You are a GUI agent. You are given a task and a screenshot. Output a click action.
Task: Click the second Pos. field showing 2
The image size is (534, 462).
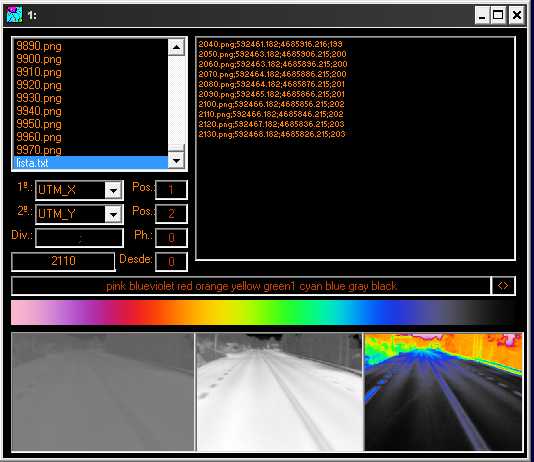171,214
